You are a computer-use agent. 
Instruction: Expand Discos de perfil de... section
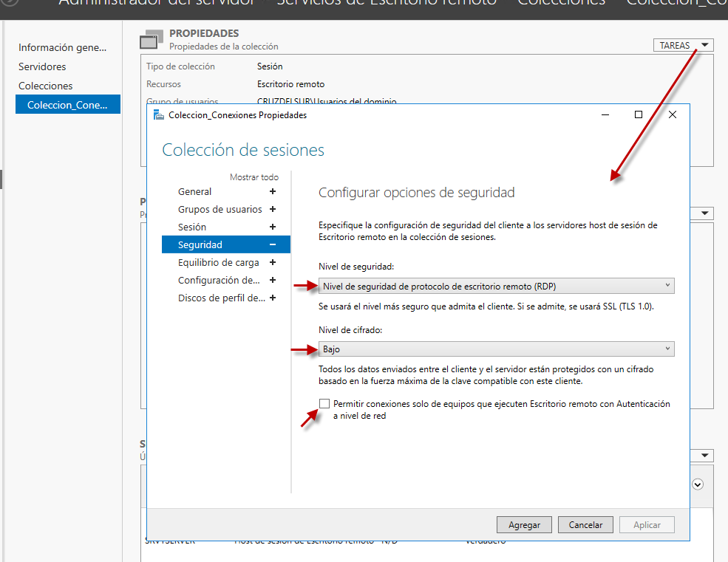273,298
